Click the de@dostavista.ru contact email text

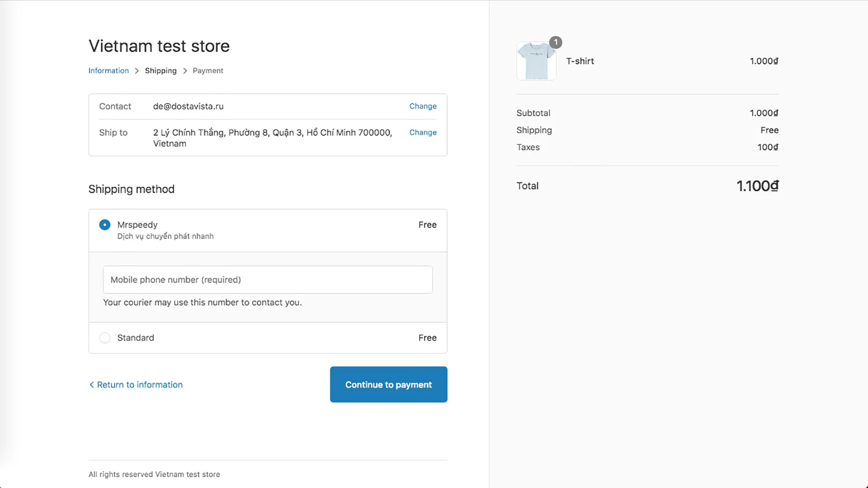click(188, 106)
